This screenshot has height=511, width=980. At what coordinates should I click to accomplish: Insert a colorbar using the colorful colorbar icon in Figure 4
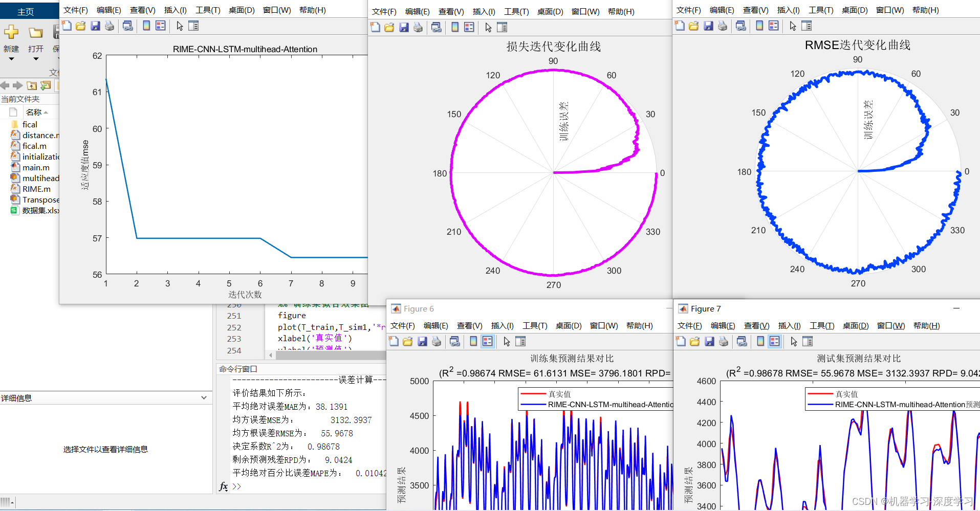click(146, 26)
